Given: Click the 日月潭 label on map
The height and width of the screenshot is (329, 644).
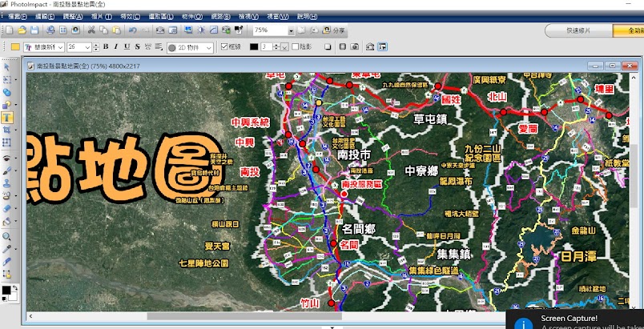Looking at the screenshot, I should pyautogui.click(x=578, y=257).
